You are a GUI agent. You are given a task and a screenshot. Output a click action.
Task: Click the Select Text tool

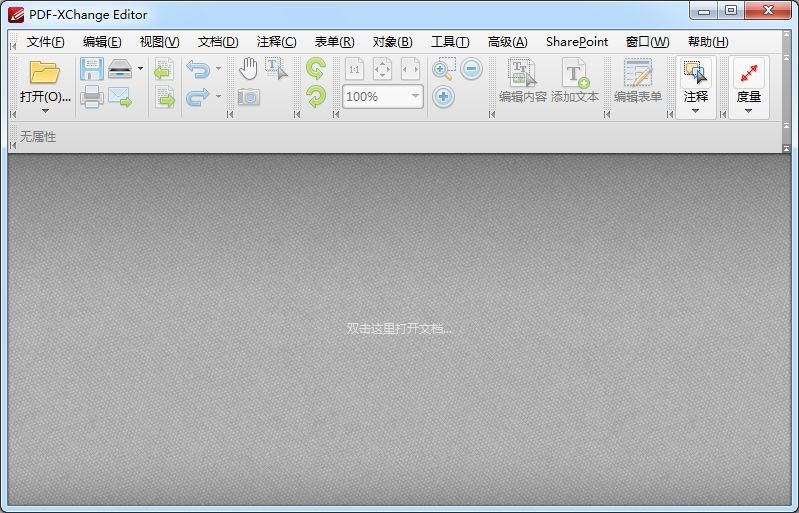[x=276, y=69]
